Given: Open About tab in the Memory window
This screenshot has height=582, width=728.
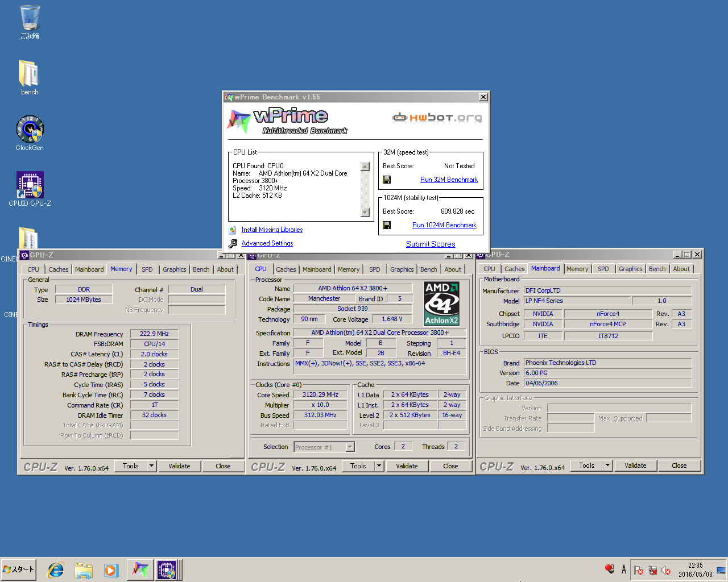Looking at the screenshot, I should tap(225, 269).
